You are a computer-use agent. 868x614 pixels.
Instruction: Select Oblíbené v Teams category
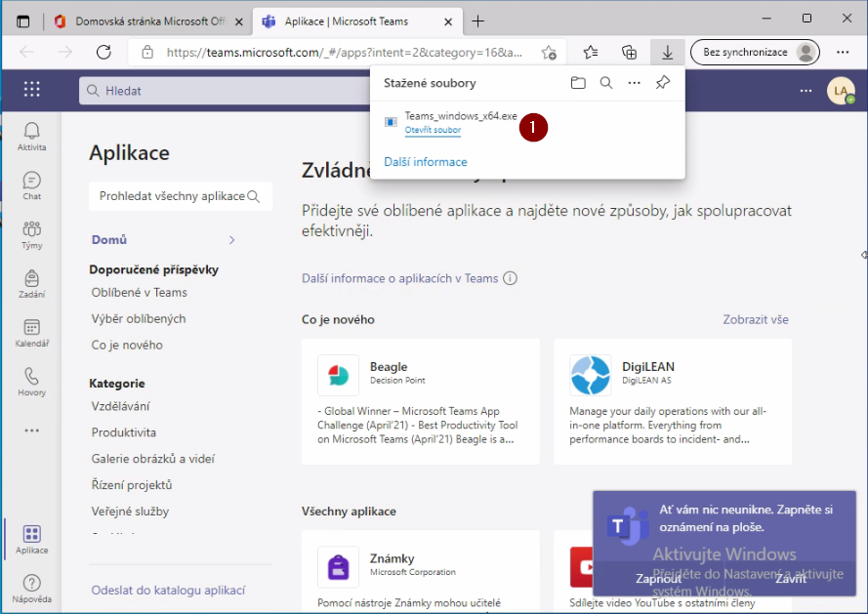coord(139,292)
